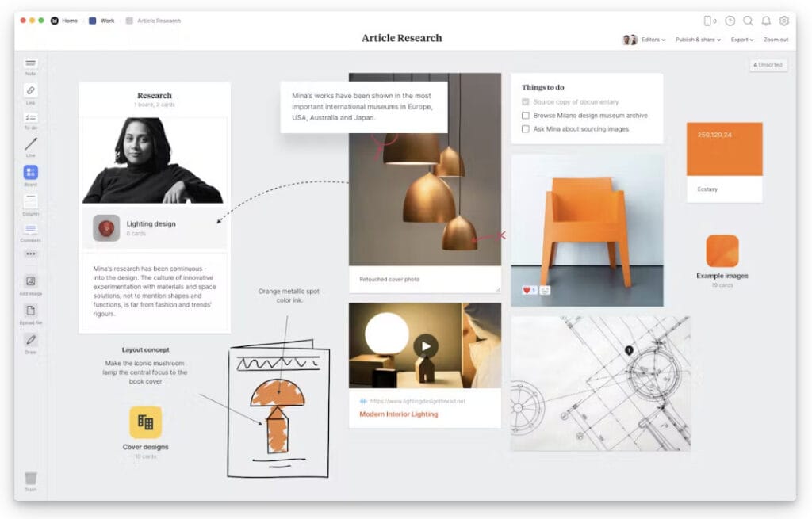Open the notifications bell icon

[766, 21]
